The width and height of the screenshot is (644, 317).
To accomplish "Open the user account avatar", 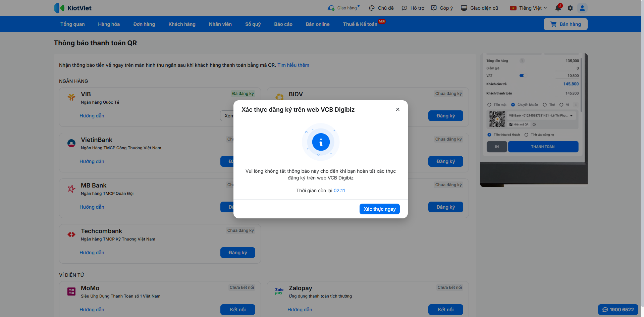I will pyautogui.click(x=582, y=8).
